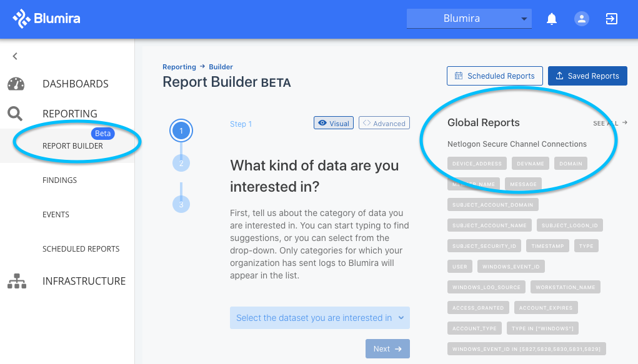Click the SUBJECT_LOGON_ID tag
638x364 pixels.
[x=570, y=225]
